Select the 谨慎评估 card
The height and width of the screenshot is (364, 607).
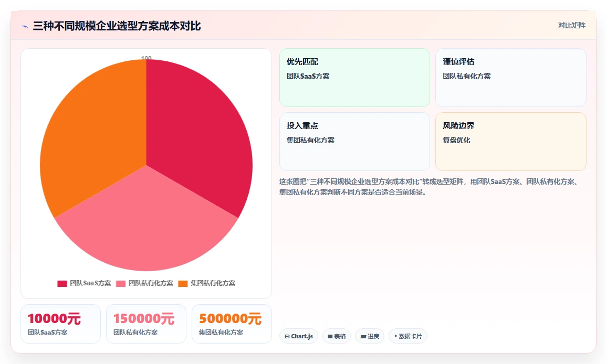point(510,78)
